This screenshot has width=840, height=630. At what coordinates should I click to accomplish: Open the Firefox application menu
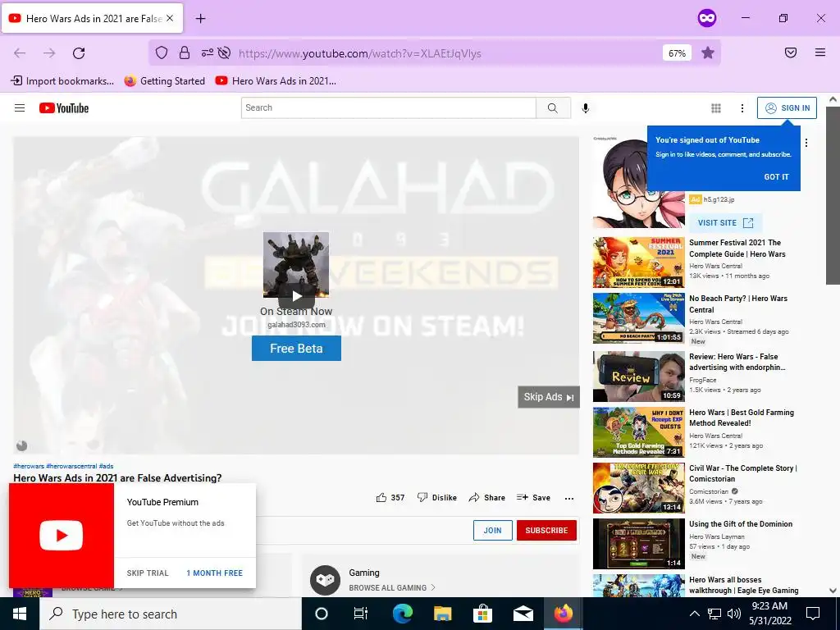820,52
